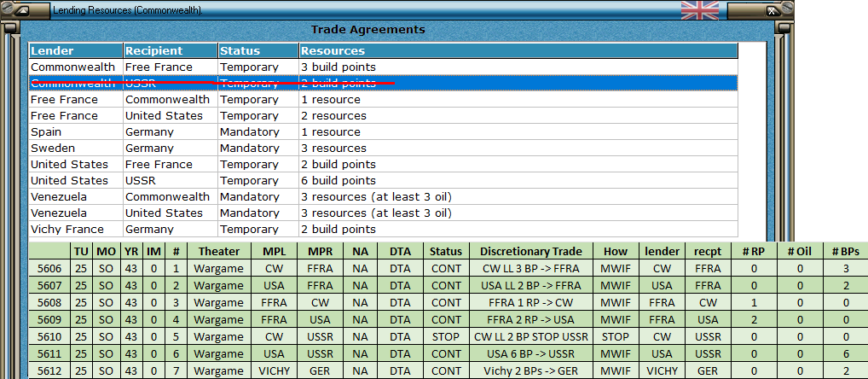Click the Resources column header
This screenshot has height=379, width=868.
pos(518,51)
